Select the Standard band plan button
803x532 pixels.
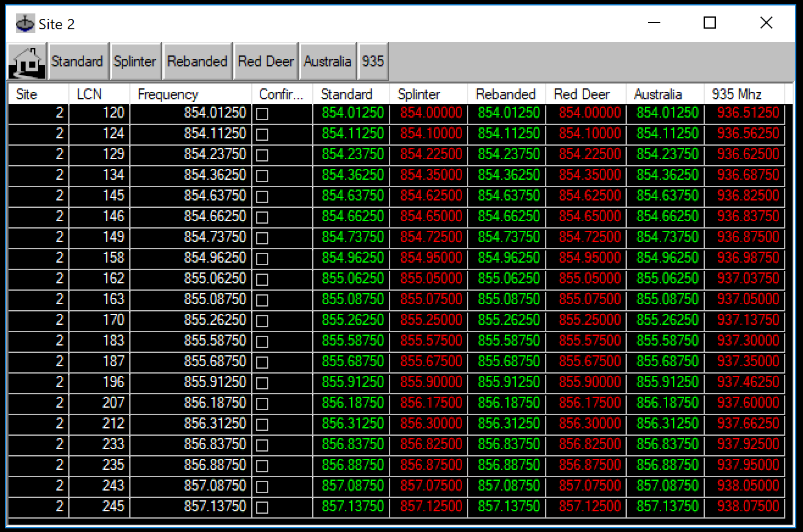pyautogui.click(x=77, y=62)
